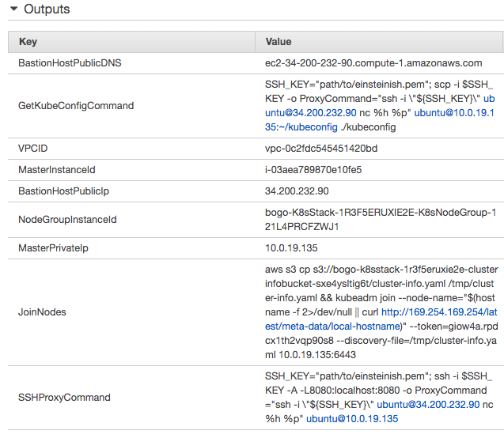Click the 34.200.232.90 public IP value

click(297, 191)
